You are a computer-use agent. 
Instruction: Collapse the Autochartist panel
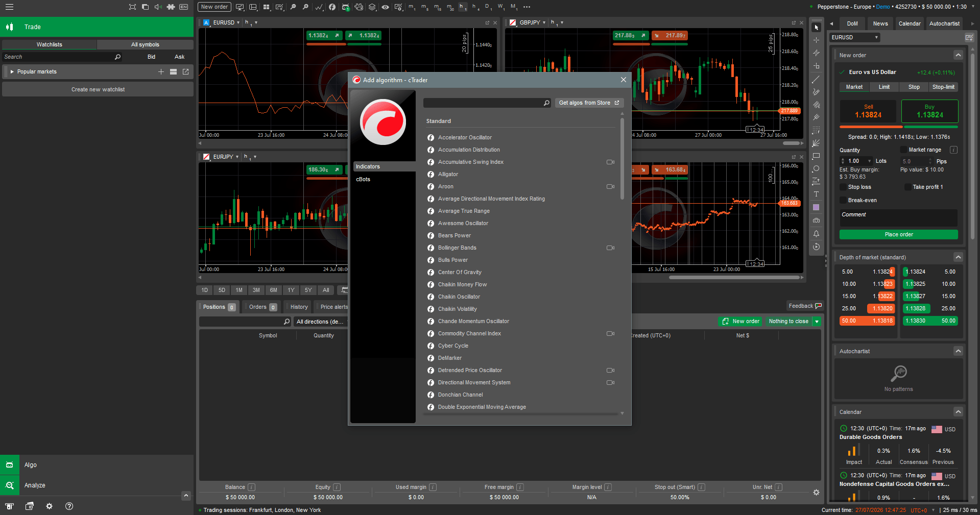[958, 351]
